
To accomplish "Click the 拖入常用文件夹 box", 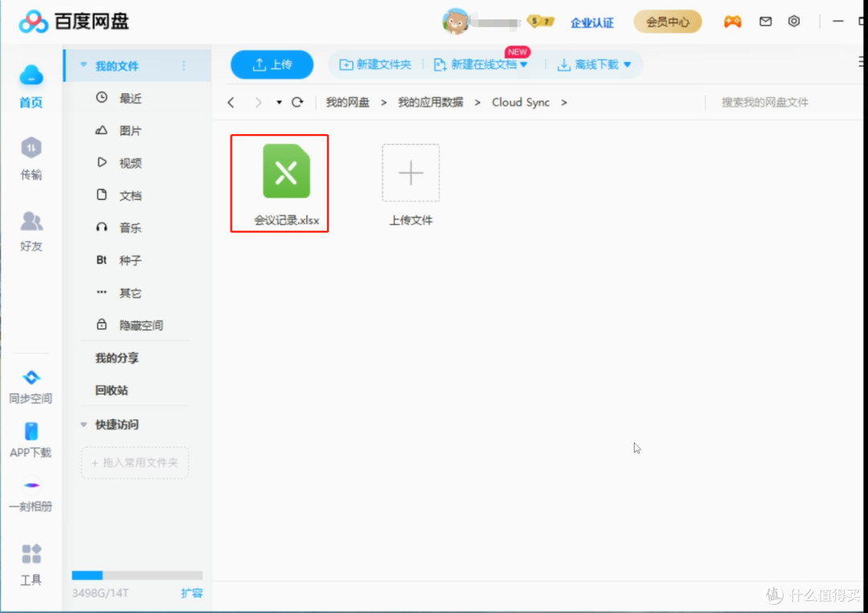I will pyautogui.click(x=135, y=463).
